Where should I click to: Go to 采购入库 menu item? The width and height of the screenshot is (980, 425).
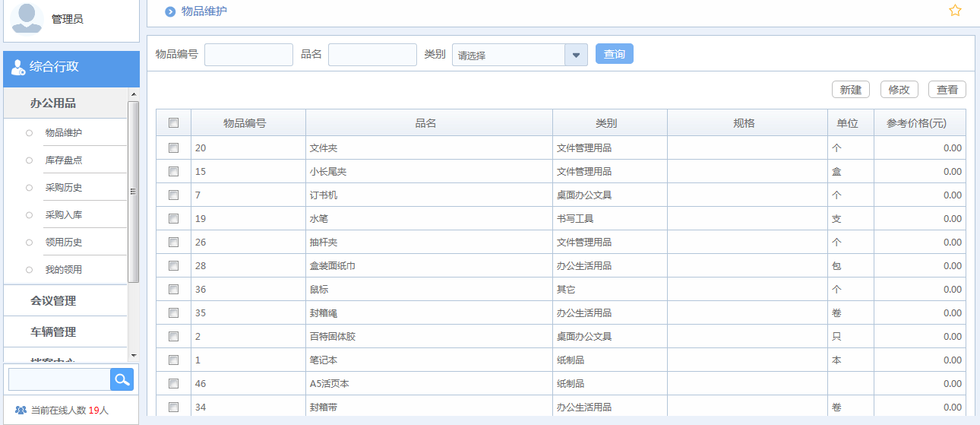point(64,215)
